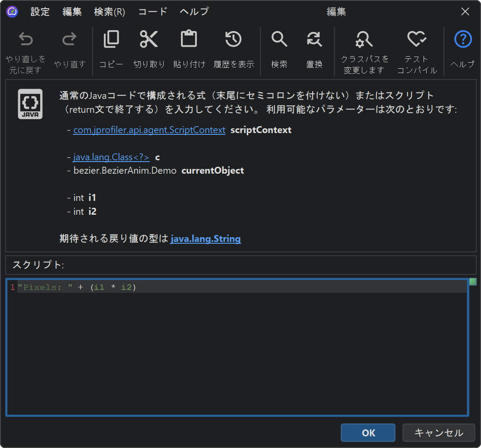Click the java.lang.String return type link
481x448 pixels.
[206, 239]
